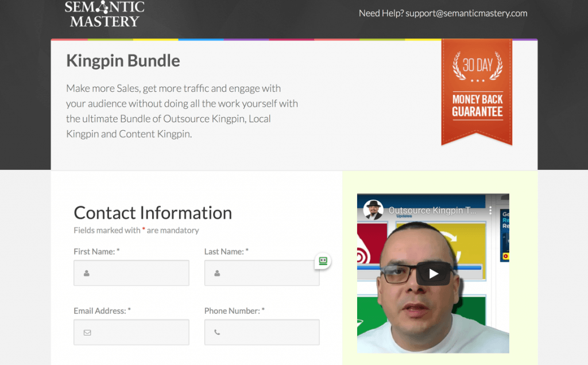The height and width of the screenshot is (365, 588).
Task: Click the 30 Day Money Back Guarantee badge
Action: (477, 92)
